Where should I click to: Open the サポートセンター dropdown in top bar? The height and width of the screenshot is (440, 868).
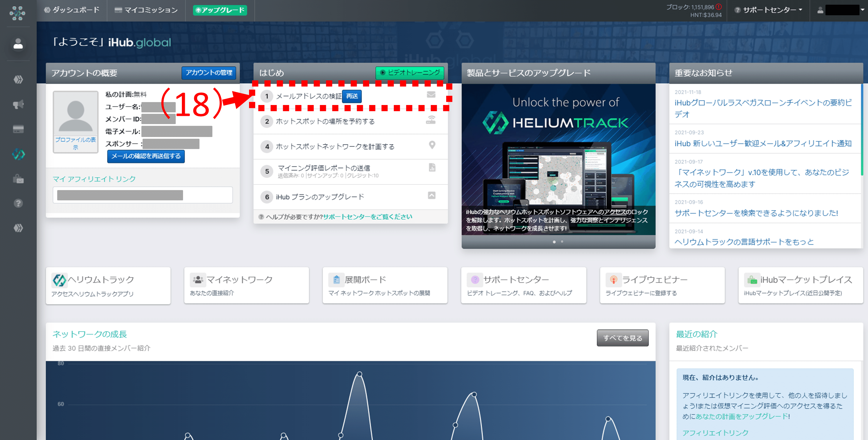point(768,10)
